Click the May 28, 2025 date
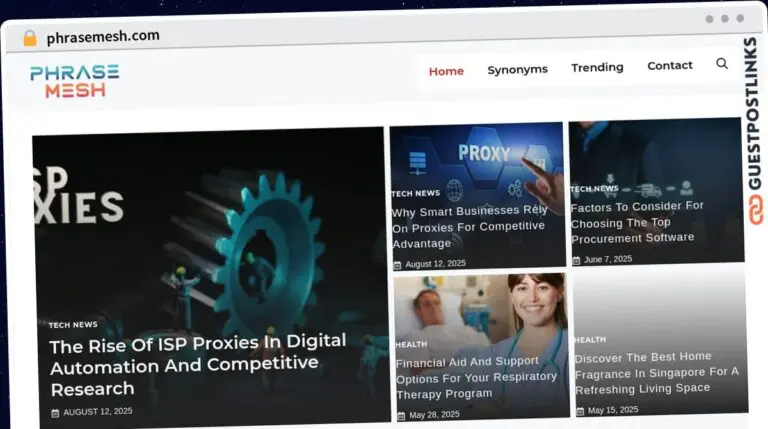Viewport: 768px width, 429px height. click(x=434, y=415)
